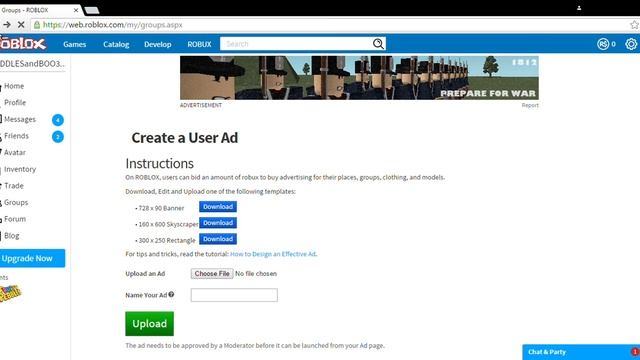Viewport: 640px width, 360px height.
Task: Open Messages in sidebar
Action: pyautogui.click(x=20, y=119)
